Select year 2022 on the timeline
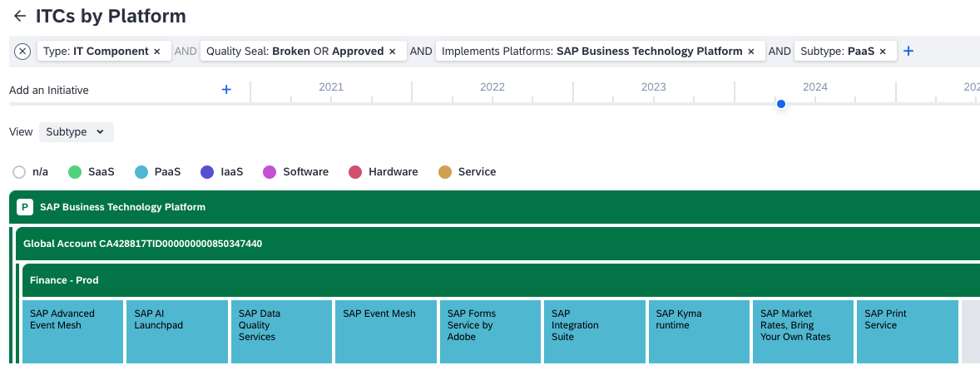Image resolution: width=980 pixels, height=385 pixels. (492, 86)
